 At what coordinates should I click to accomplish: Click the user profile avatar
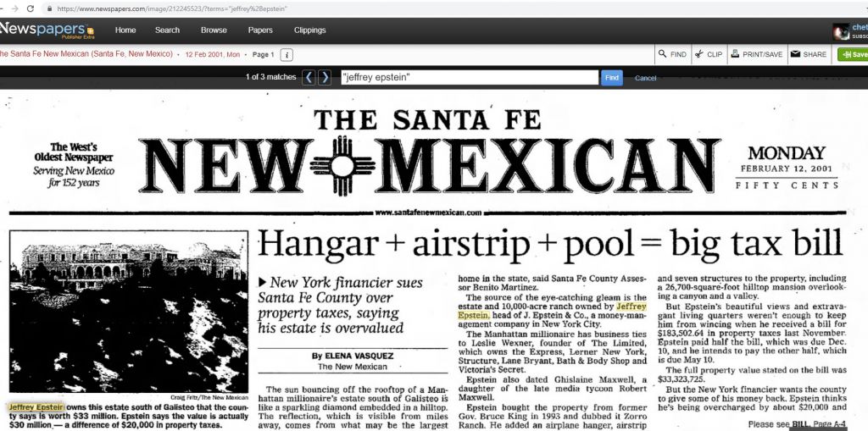point(841,31)
